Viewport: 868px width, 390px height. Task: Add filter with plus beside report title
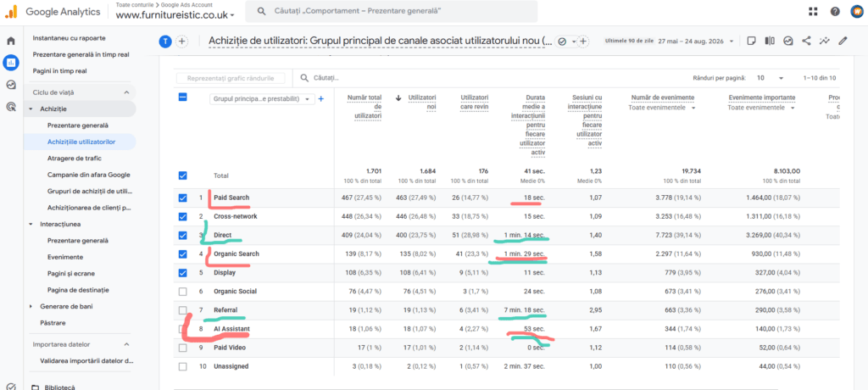pos(583,41)
